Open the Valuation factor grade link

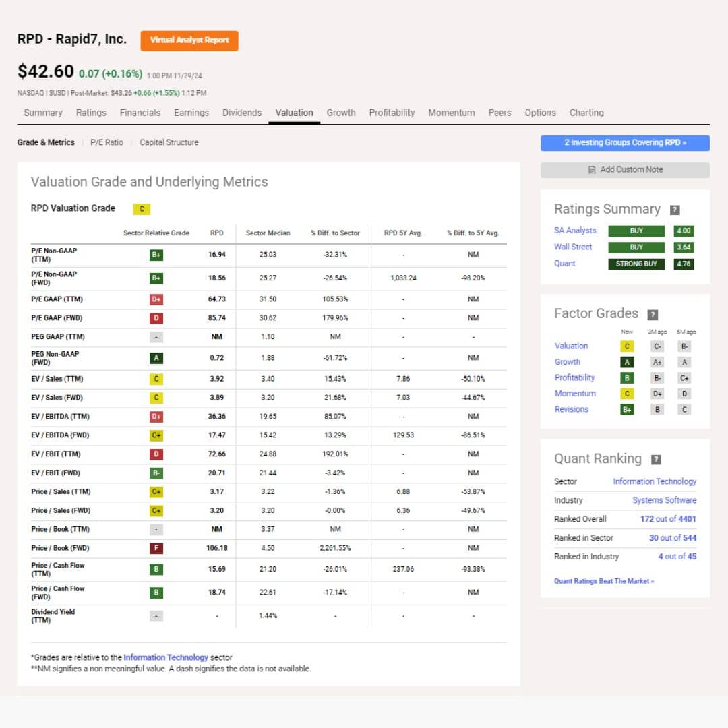pyautogui.click(x=571, y=346)
